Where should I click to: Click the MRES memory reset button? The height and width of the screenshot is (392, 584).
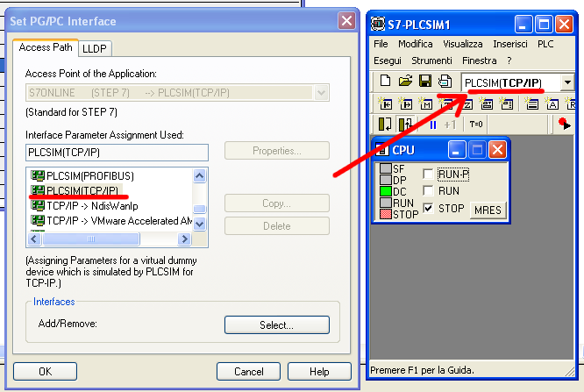pos(488,210)
